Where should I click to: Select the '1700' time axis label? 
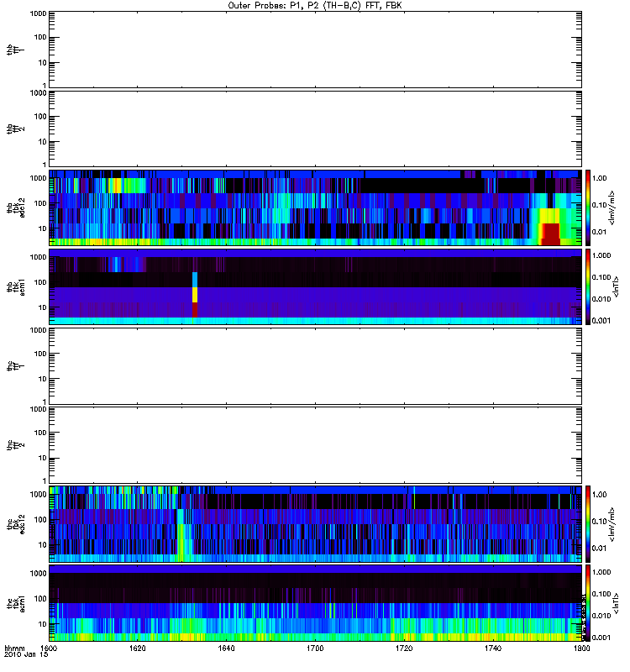pyautogui.click(x=315, y=648)
